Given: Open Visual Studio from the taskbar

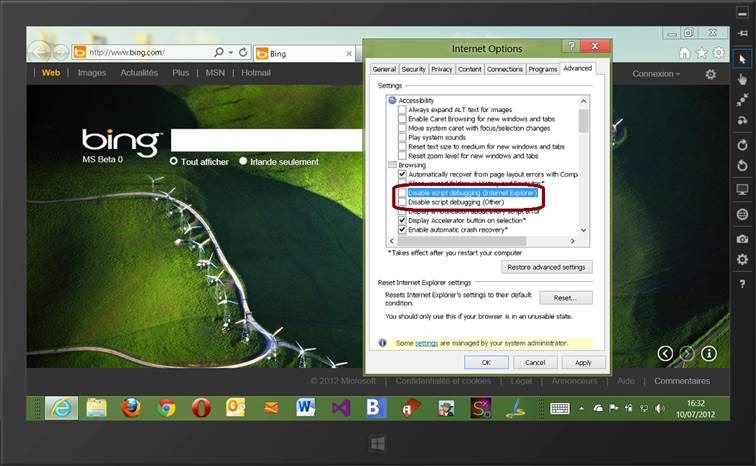Looking at the screenshot, I should pyautogui.click(x=341, y=407).
